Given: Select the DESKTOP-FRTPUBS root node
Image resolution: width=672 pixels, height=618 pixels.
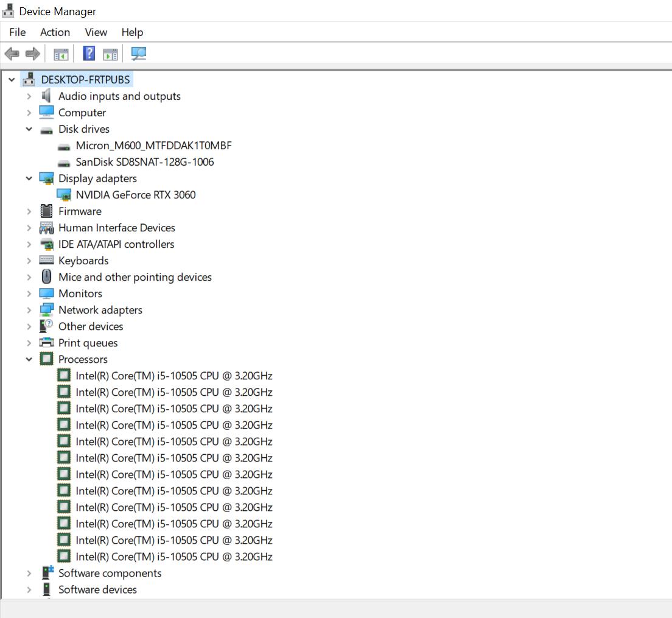Looking at the screenshot, I should 85,79.
